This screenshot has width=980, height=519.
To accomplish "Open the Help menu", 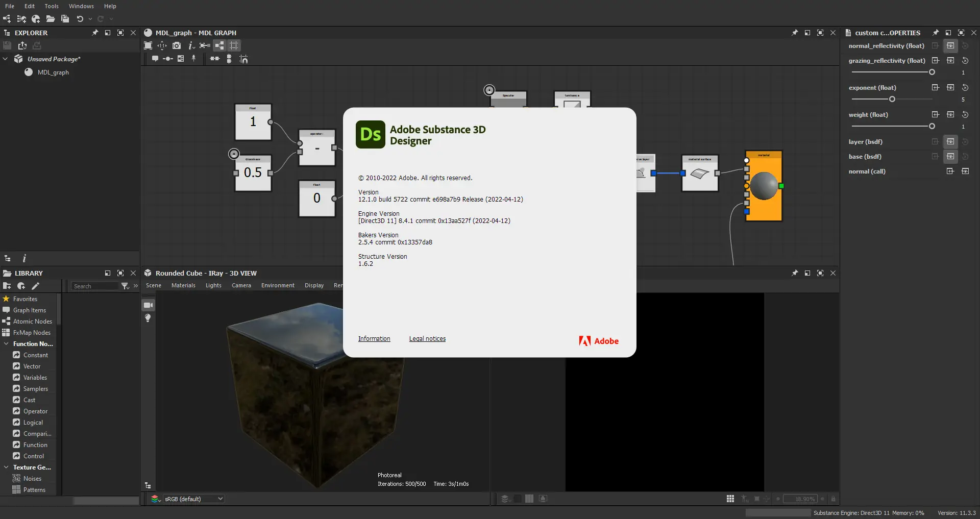I will [x=110, y=6].
